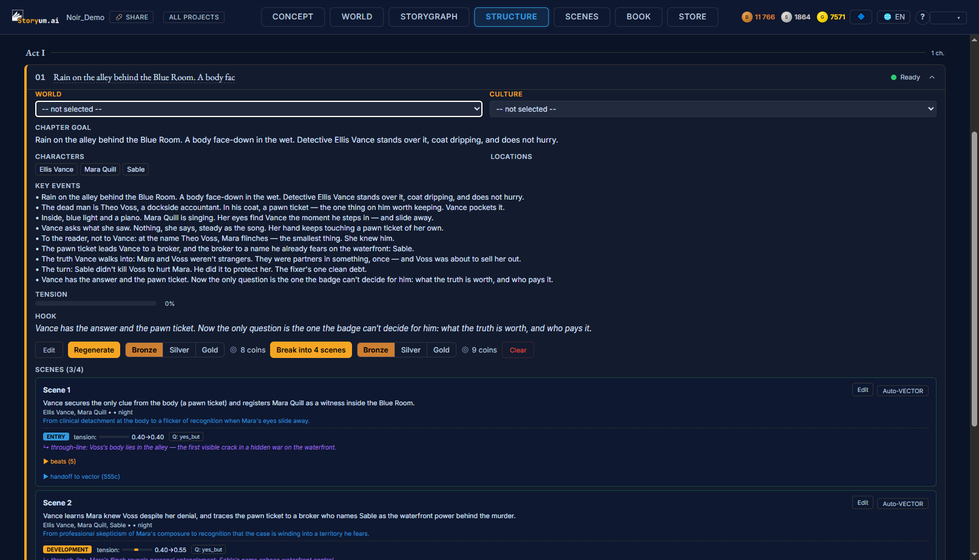Click the red Clear button
The width and height of the screenshot is (979, 560).
(x=518, y=350)
